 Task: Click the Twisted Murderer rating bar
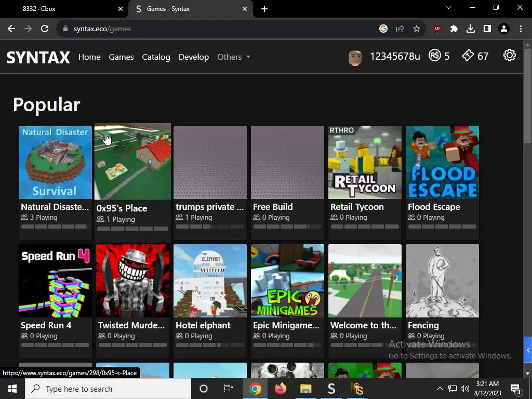[132, 345]
